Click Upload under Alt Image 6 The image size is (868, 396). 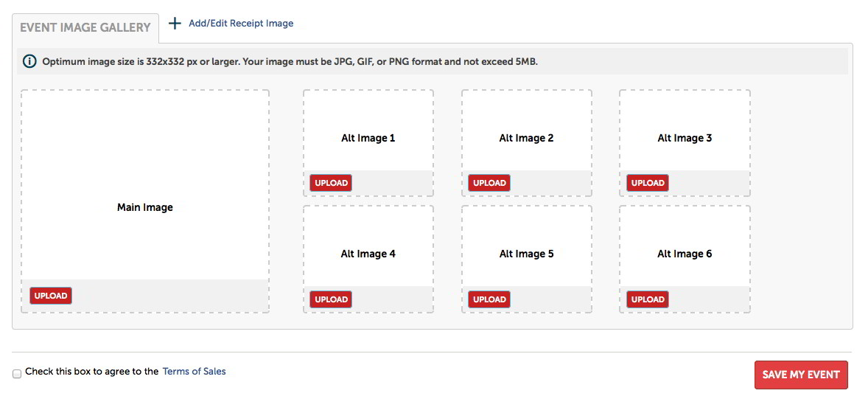click(648, 299)
